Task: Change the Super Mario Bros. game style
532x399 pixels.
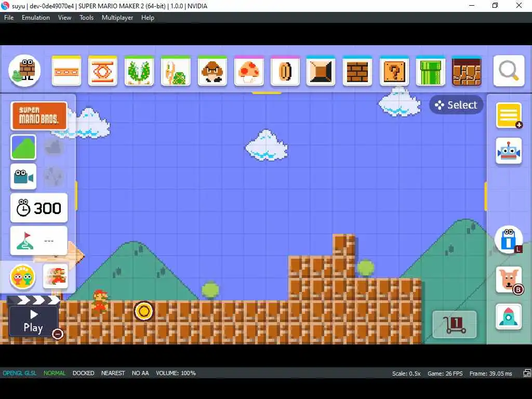Action: click(39, 116)
